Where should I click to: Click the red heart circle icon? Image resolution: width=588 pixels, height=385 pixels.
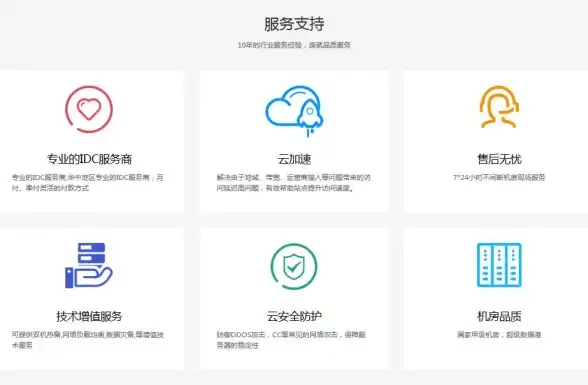click(x=89, y=109)
